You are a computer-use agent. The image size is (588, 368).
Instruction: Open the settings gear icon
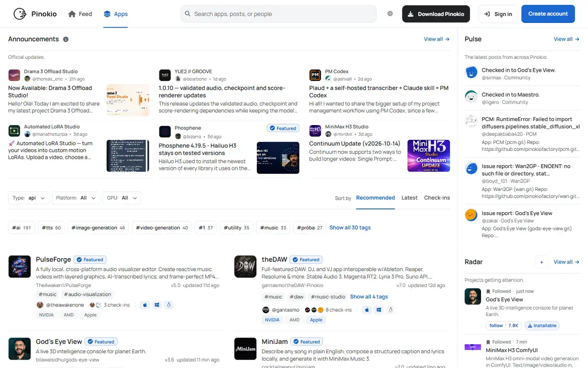390,14
